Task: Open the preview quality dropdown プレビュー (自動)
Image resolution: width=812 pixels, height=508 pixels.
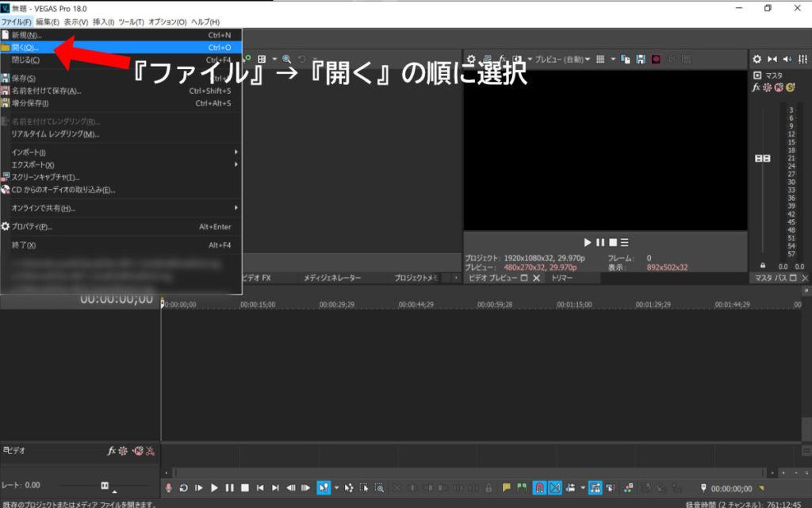Action: 561,60
